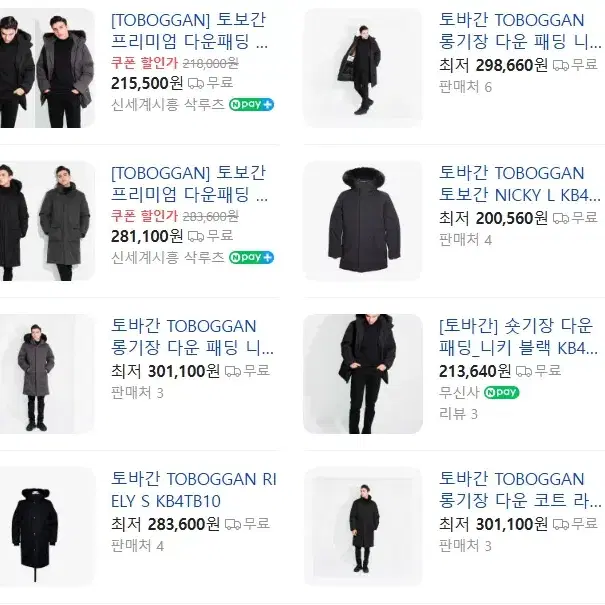Click 판매처 4 under the 200,560원 listing

click(465, 240)
